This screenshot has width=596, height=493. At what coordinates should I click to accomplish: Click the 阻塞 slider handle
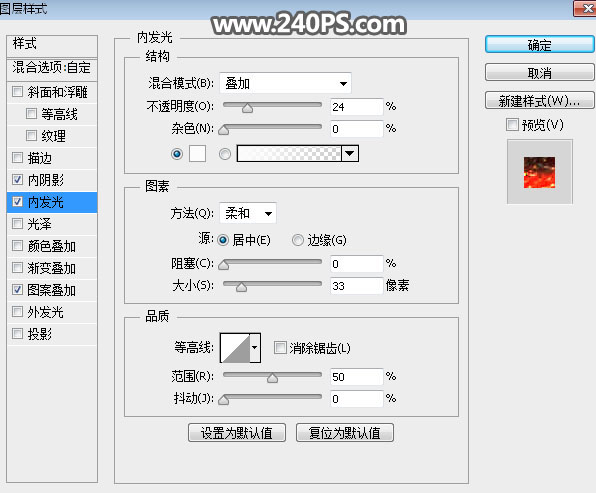pos(224,265)
